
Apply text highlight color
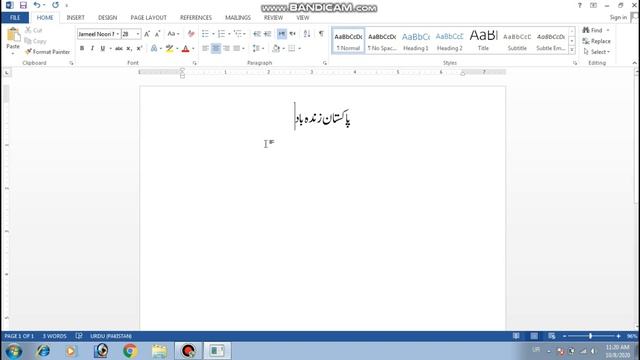coord(169,49)
